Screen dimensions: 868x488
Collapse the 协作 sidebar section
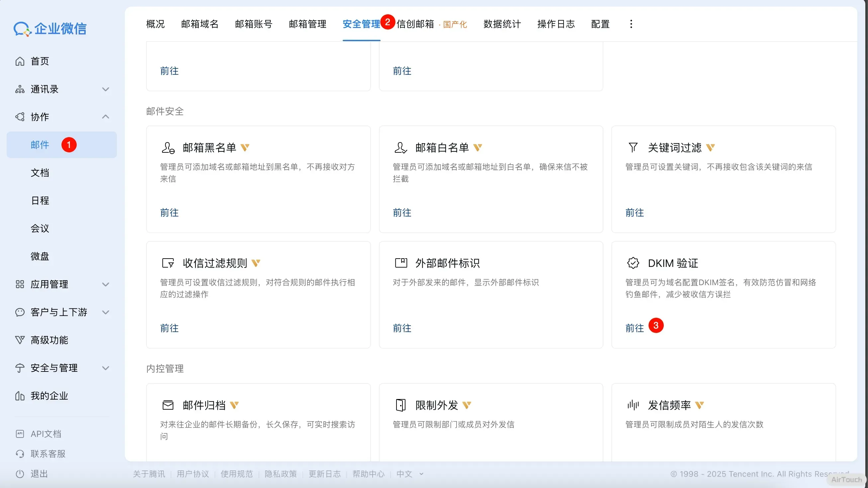[106, 117]
